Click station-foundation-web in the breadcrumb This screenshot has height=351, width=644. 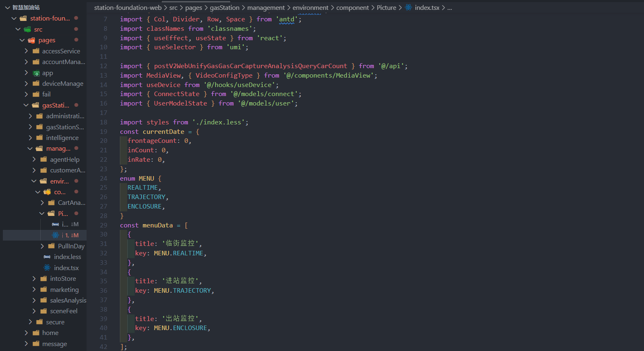tap(128, 7)
